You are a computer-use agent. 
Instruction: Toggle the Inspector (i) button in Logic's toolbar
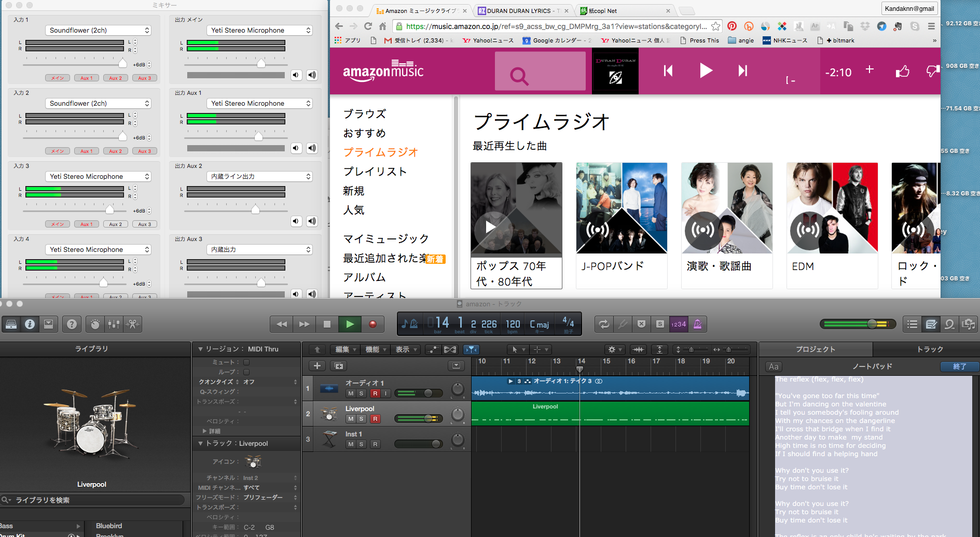[x=30, y=324]
